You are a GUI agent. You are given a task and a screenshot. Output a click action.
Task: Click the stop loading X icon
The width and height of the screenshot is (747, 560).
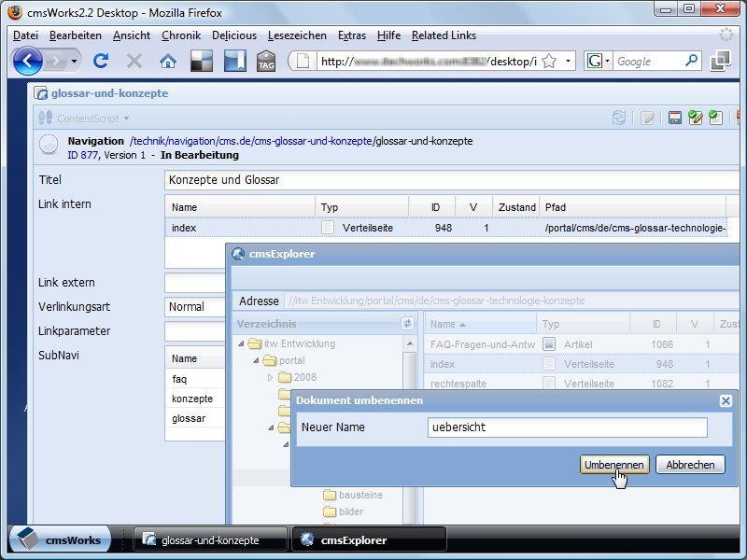coord(134,61)
